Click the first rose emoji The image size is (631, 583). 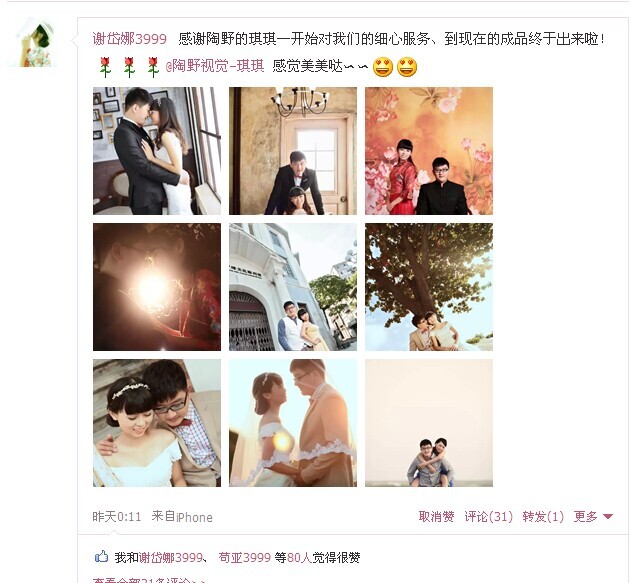105,67
